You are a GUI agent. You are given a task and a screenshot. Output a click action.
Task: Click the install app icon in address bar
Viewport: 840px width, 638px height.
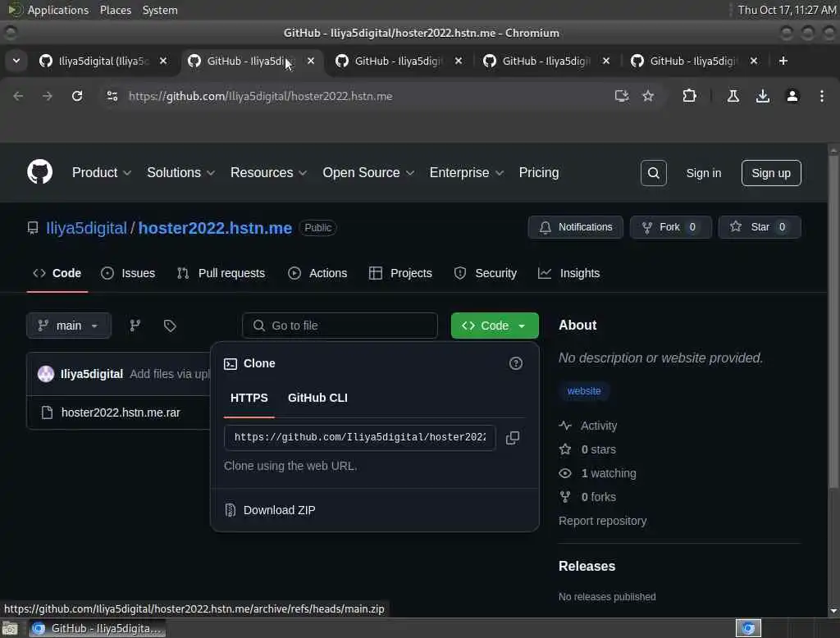[622, 96]
